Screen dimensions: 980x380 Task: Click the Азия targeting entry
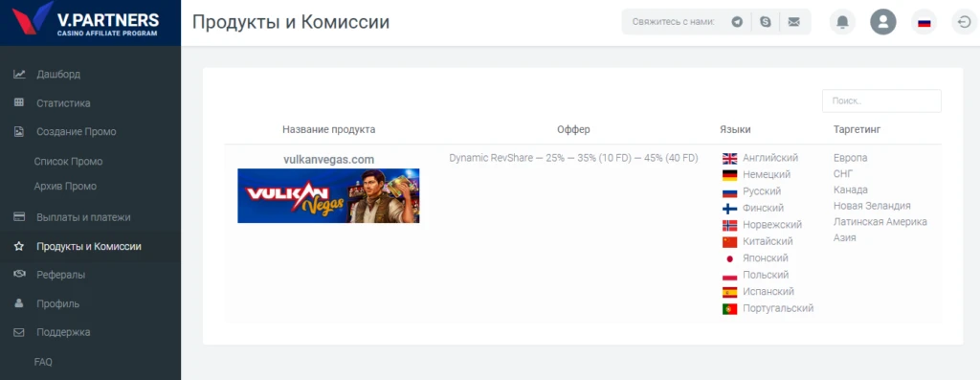point(844,237)
